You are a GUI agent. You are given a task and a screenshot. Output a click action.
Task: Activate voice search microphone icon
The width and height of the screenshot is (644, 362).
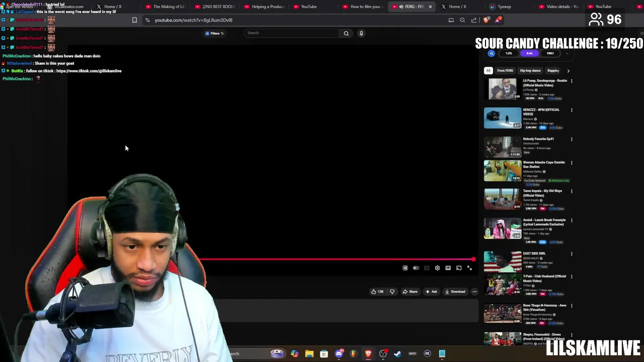click(x=361, y=33)
